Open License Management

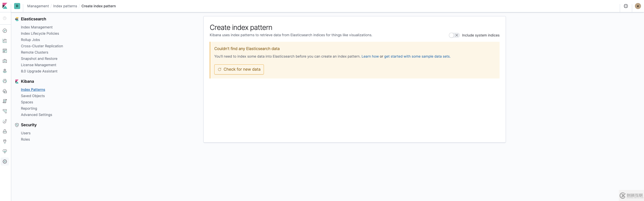click(39, 65)
